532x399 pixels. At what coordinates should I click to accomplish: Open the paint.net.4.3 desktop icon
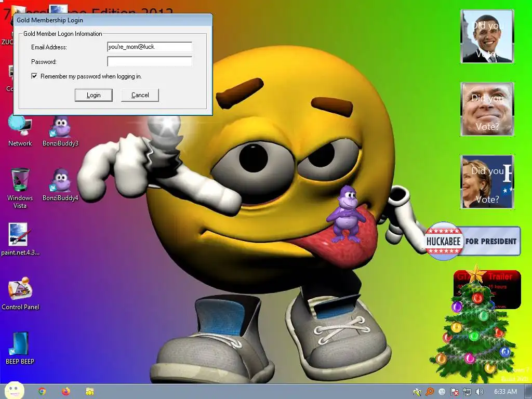click(x=20, y=239)
